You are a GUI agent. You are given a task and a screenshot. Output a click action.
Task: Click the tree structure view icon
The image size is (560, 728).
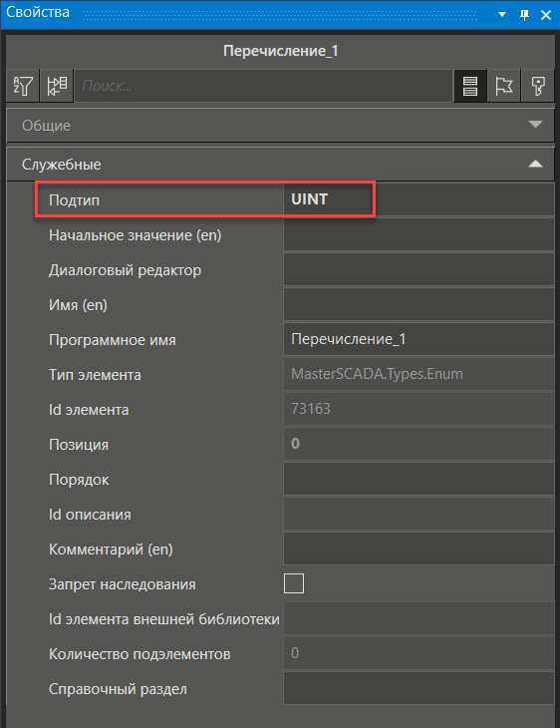coord(57,86)
